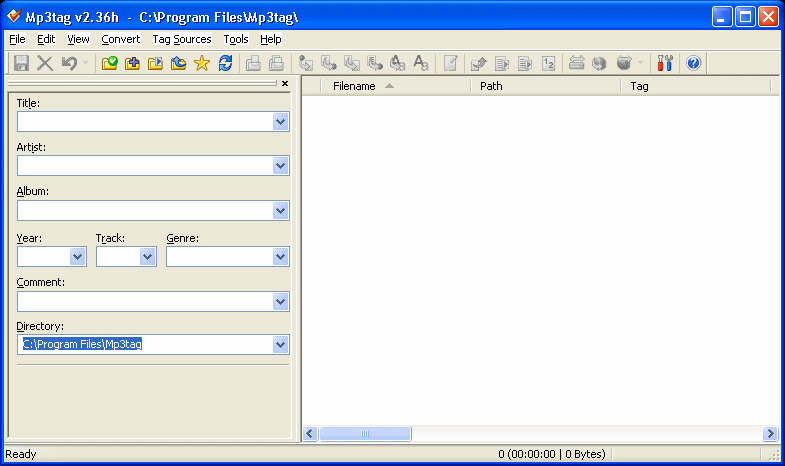Click the globe tag source icon
Viewport: 785px width, 466px height.
599,63
